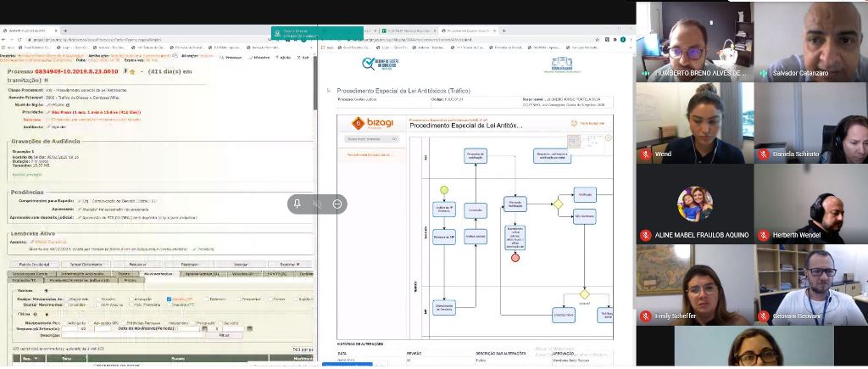Tick the Inquérito/TC hide-movements checkbox
The image size is (868, 369).
click(169, 305)
